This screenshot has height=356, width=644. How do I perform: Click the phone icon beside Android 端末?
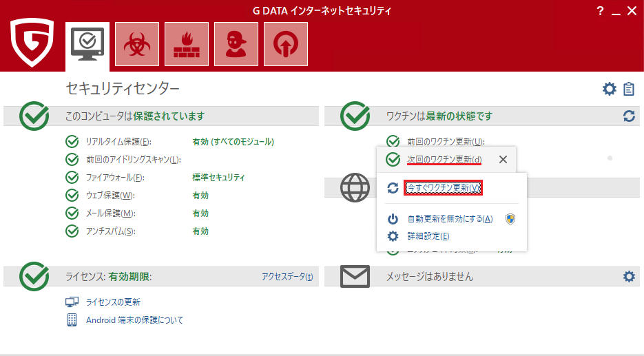point(72,320)
